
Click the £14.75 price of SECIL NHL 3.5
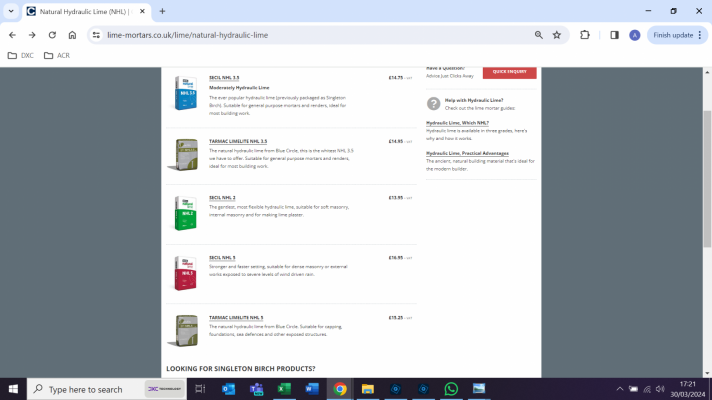[x=396, y=78]
